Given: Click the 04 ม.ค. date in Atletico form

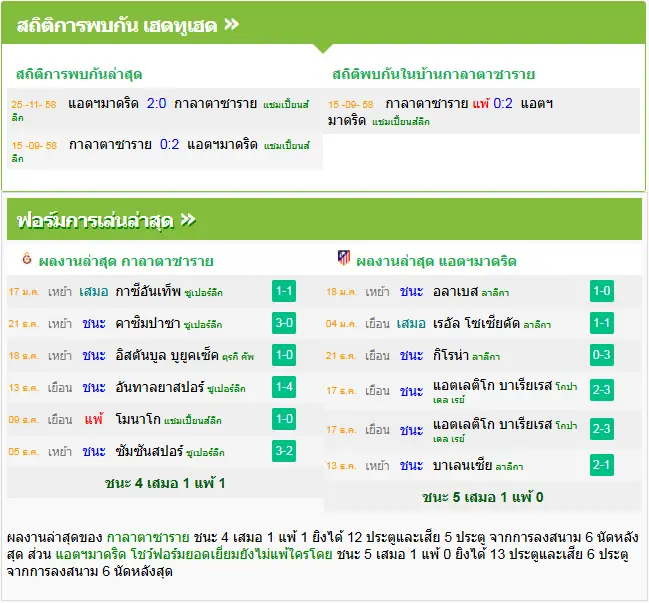Looking at the screenshot, I should (341, 324).
